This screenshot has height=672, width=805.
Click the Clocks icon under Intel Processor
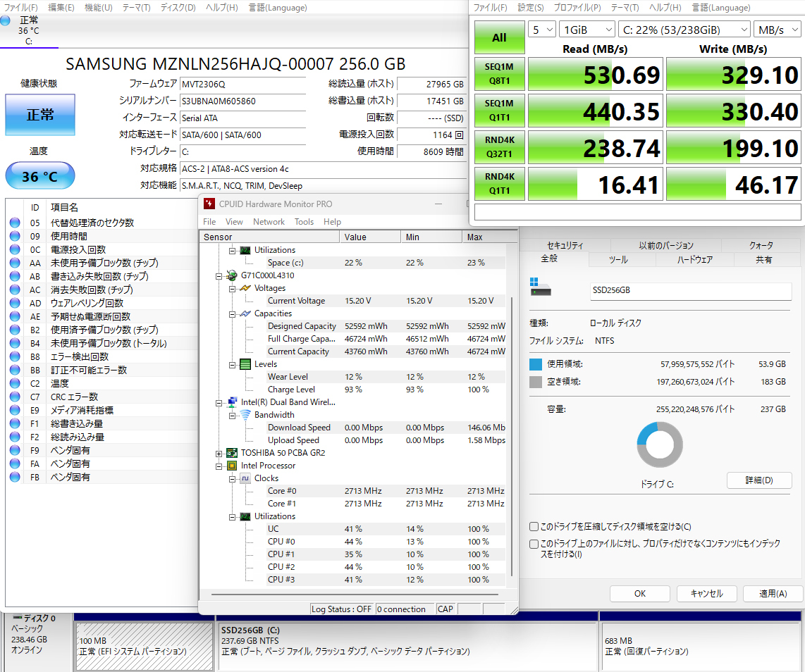point(245,478)
